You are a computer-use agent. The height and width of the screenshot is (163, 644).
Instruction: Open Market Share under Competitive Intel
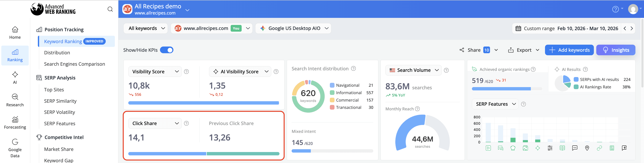(x=59, y=149)
